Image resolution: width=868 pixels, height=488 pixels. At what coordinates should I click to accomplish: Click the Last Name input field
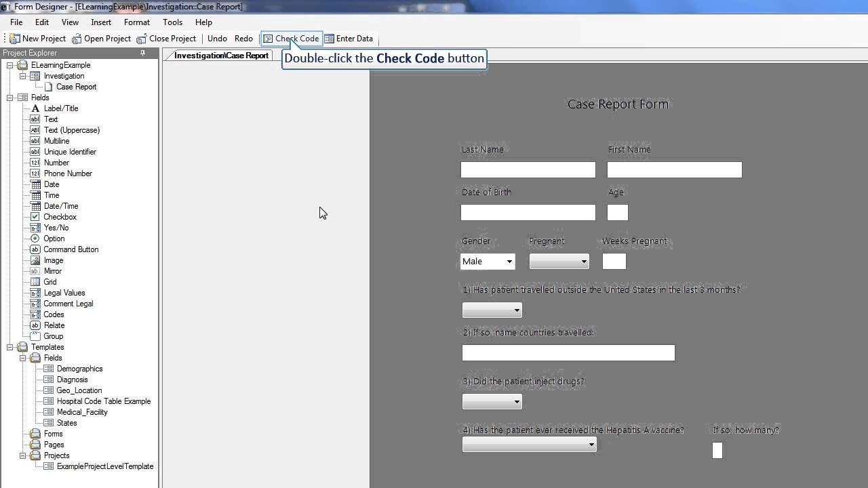tap(528, 169)
